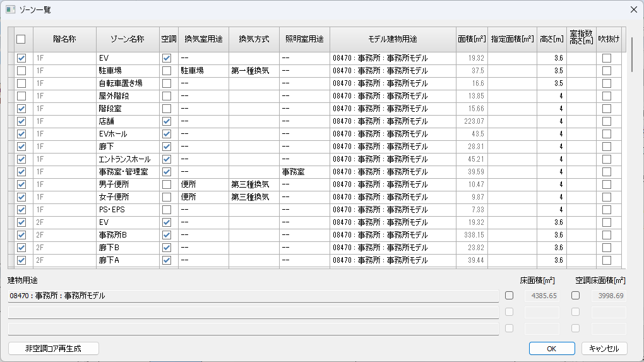Open モデル建物用途 cell for 屋外階段 row
644x362 pixels.
[391, 96]
